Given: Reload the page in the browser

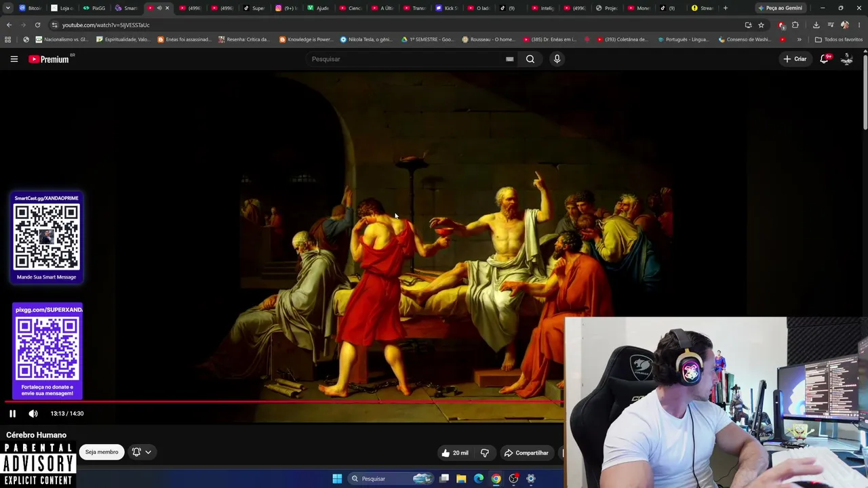Looking at the screenshot, I should (37, 25).
